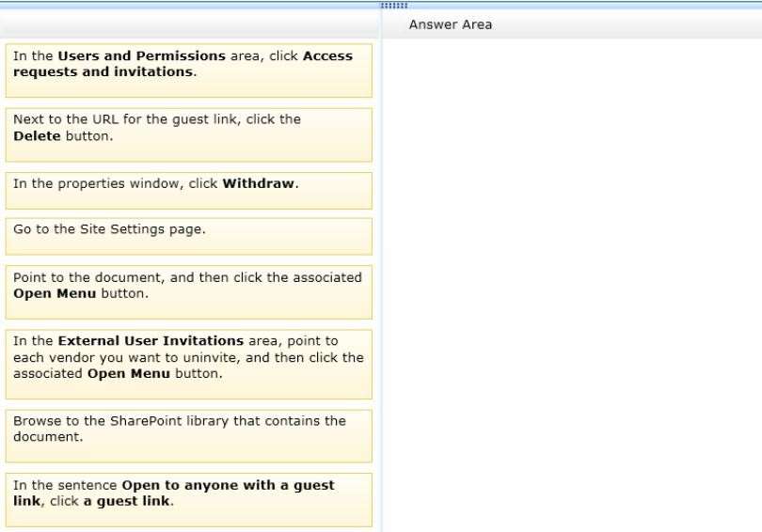The image size is (762, 532).
Task: Click the splitter grip handle at top
Action: click(x=394, y=6)
